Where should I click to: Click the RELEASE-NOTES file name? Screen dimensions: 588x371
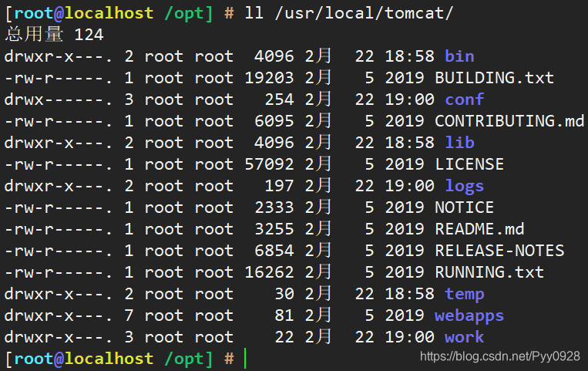pyautogui.click(x=499, y=251)
